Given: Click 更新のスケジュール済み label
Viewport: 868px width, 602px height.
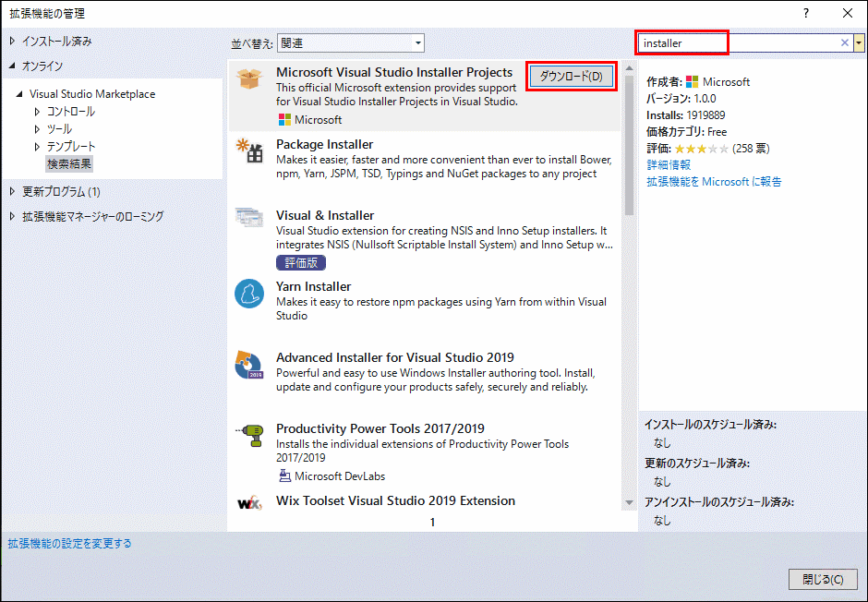Looking at the screenshot, I should 696,464.
